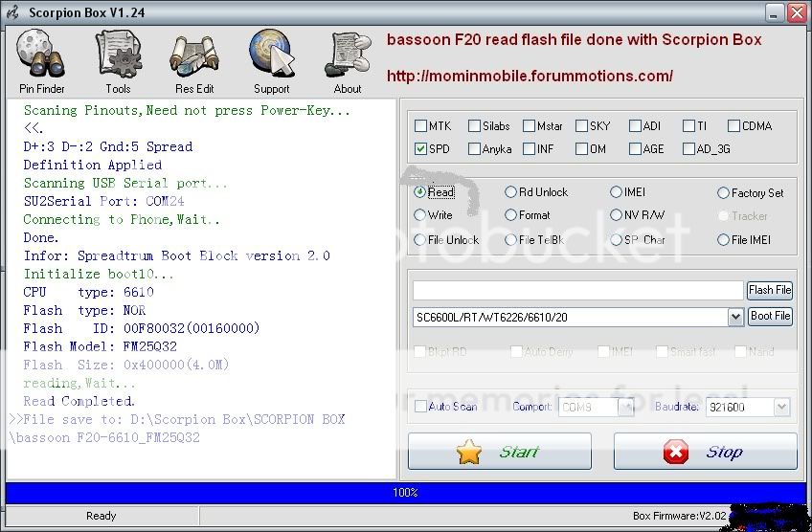Click the empty flash file path field
This screenshot has height=532, width=812.
coord(577,290)
